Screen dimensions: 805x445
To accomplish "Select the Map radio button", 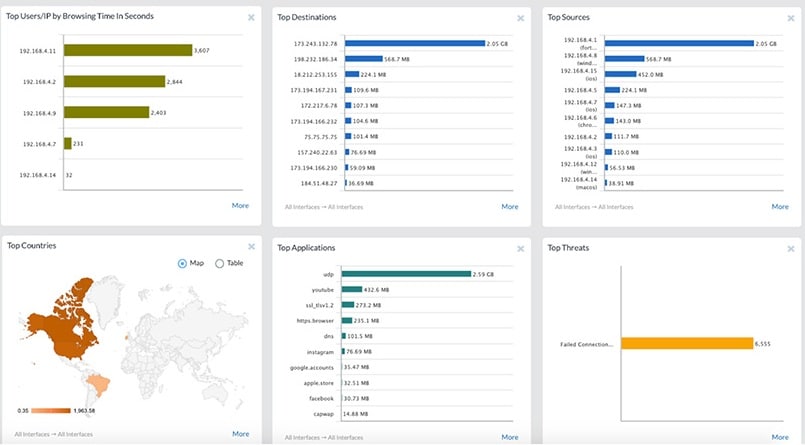I will point(181,263).
